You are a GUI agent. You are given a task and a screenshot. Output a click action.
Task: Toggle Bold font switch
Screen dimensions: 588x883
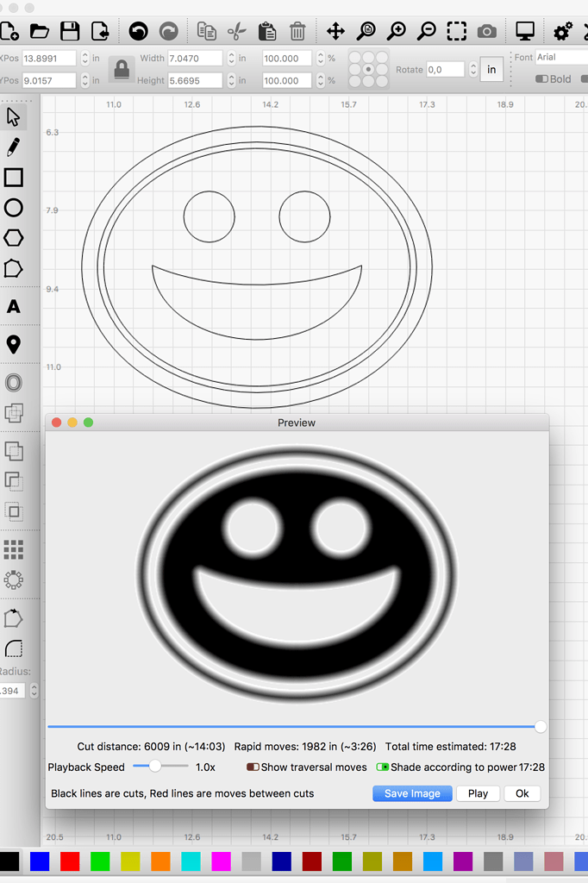pyautogui.click(x=541, y=78)
